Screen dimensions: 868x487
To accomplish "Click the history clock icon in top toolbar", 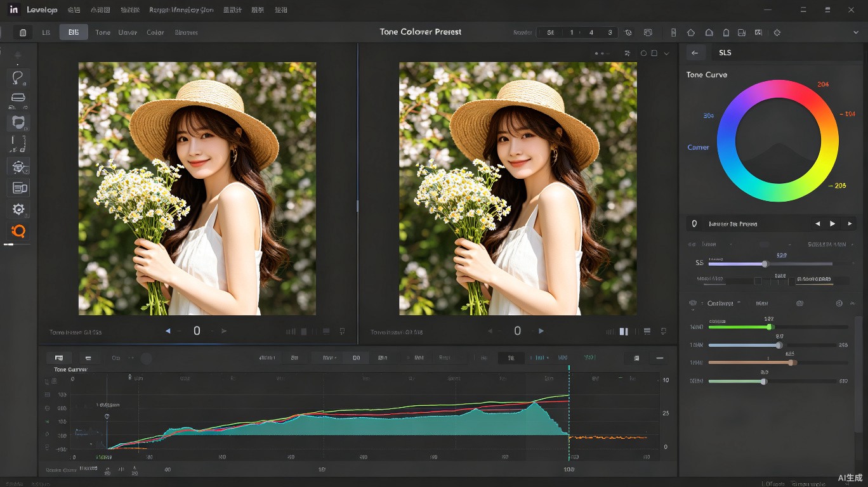I will (628, 32).
